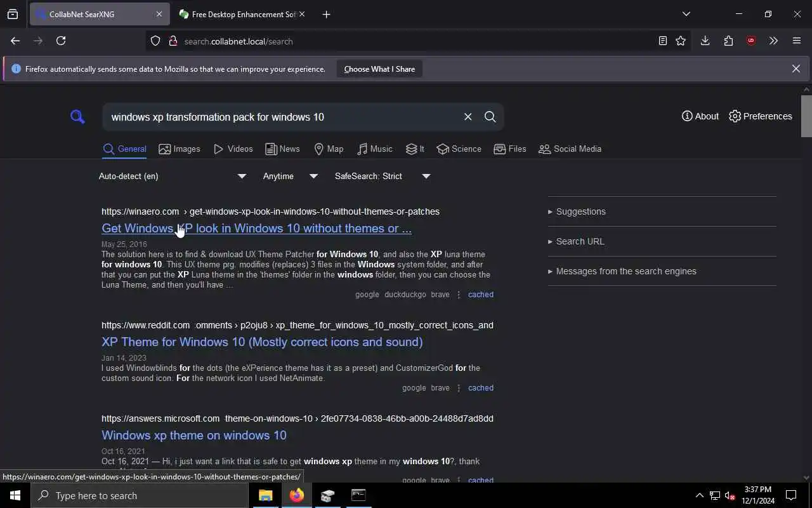This screenshot has height=508, width=812.
Task: Open SafeSearch: Strict dropdown
Action: click(383, 176)
